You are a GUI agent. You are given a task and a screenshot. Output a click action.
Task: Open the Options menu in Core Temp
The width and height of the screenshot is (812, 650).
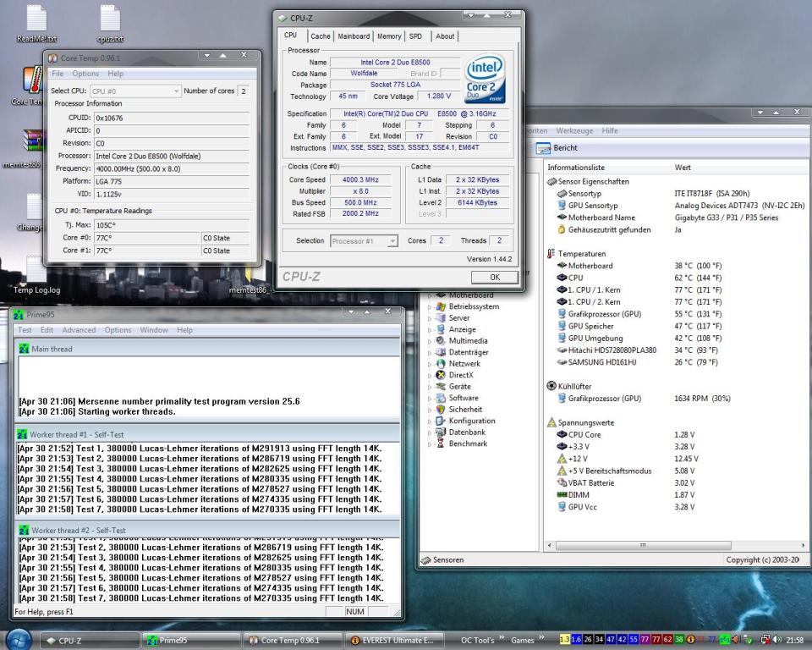(x=85, y=74)
